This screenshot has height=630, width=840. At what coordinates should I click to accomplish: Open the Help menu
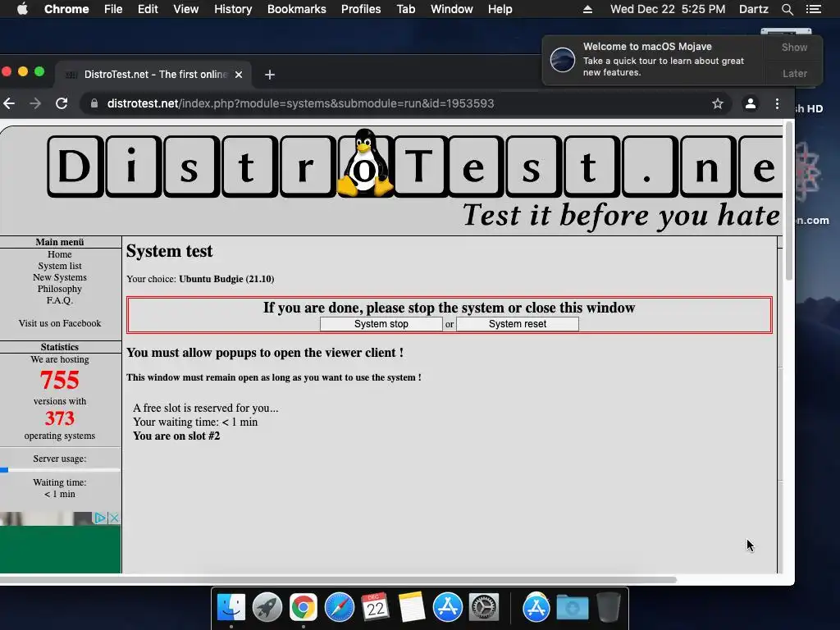[500, 9]
